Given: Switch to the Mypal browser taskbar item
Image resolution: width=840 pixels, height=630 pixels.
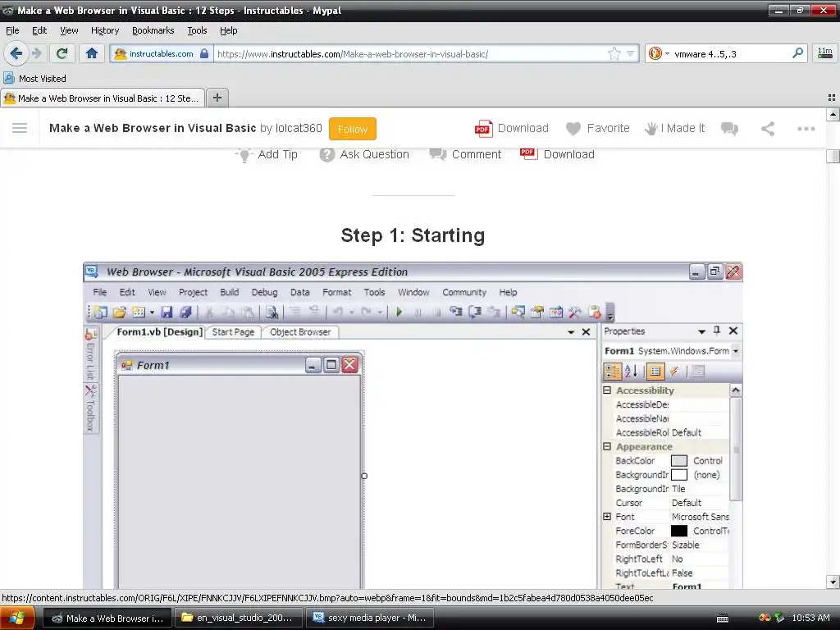Looking at the screenshot, I should pos(107,618).
